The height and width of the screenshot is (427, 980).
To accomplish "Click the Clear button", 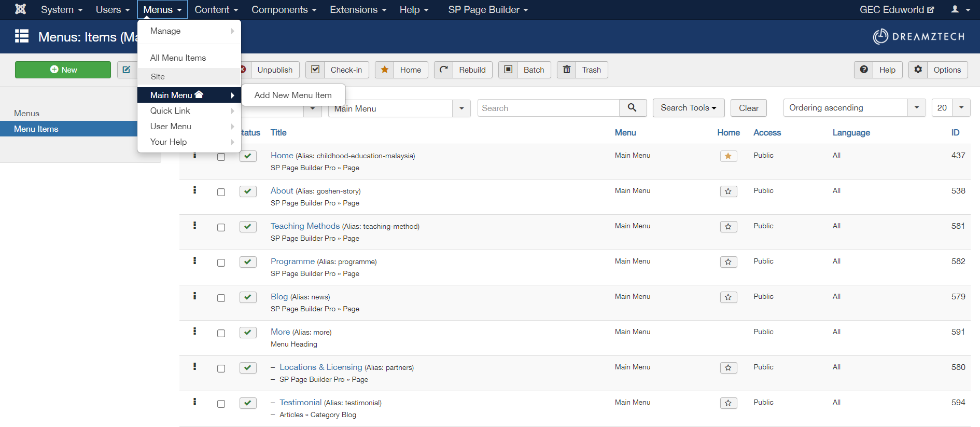I will point(749,108).
